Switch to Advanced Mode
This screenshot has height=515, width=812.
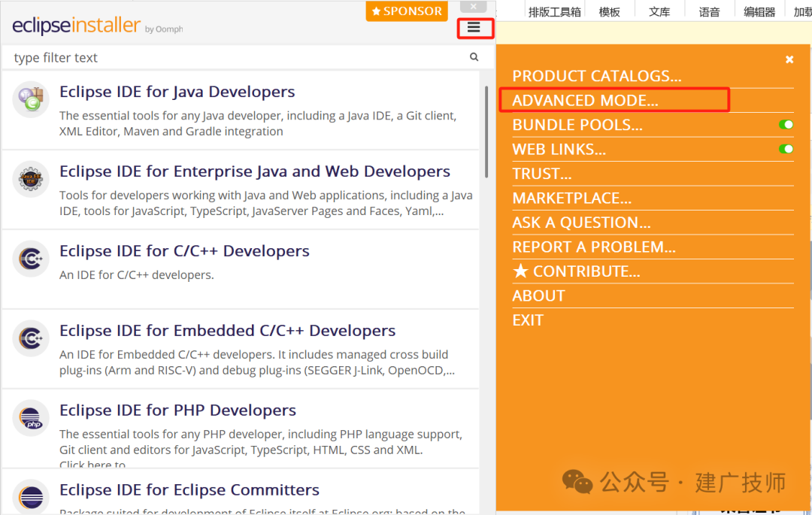point(585,101)
